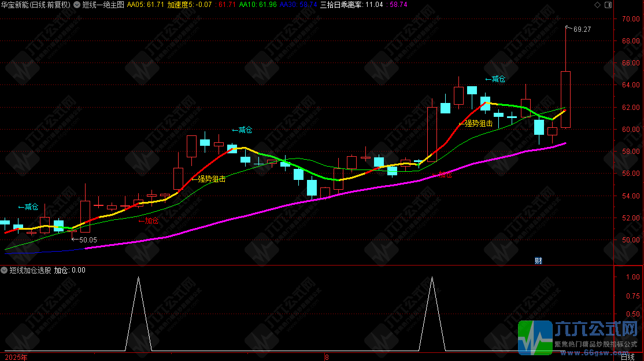Click the last candlestick reaching 69.27
644x361 pixels.
[x=565, y=100]
